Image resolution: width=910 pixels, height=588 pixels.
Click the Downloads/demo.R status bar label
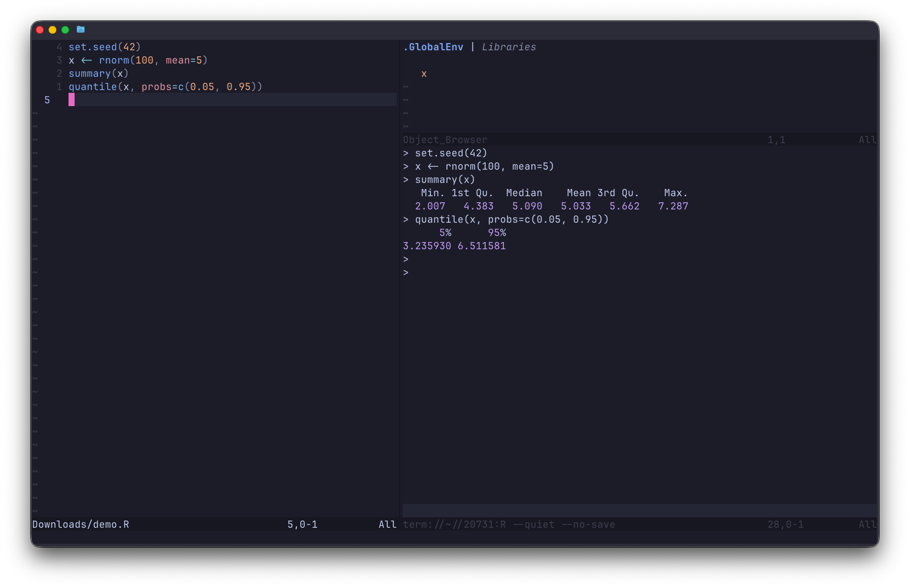[x=81, y=524]
